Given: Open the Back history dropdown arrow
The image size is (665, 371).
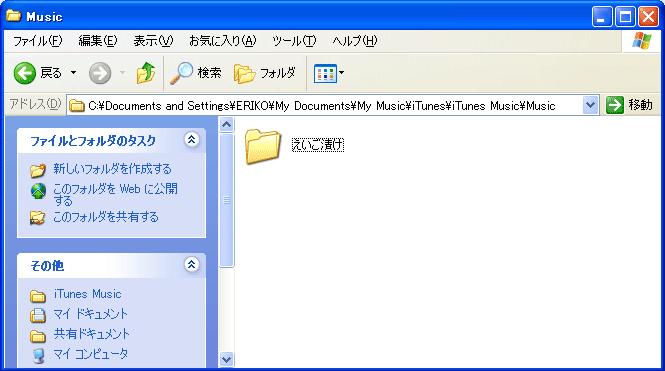Looking at the screenshot, I should 73,73.
